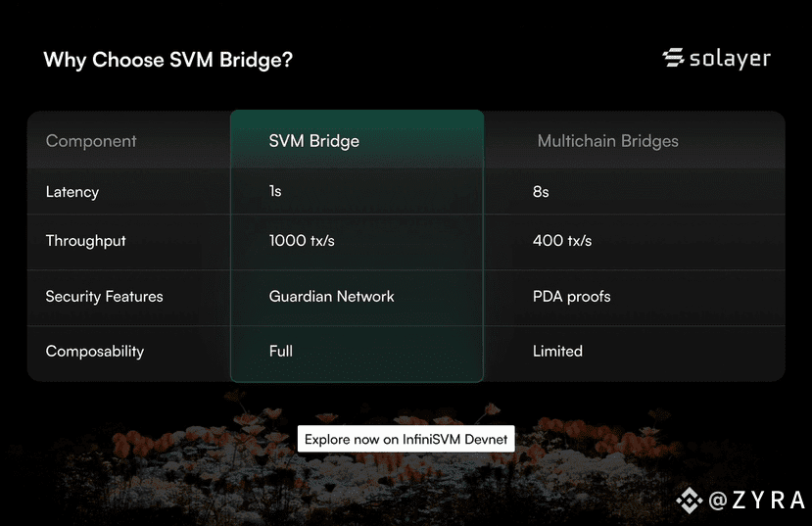Click the Latency row label
The width and height of the screenshot is (812, 526).
[72, 192]
